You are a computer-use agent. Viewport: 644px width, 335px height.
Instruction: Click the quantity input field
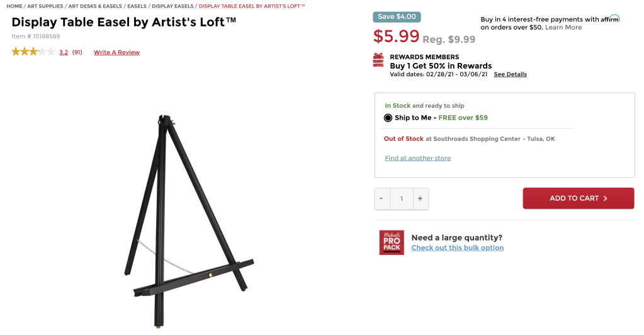[401, 198]
